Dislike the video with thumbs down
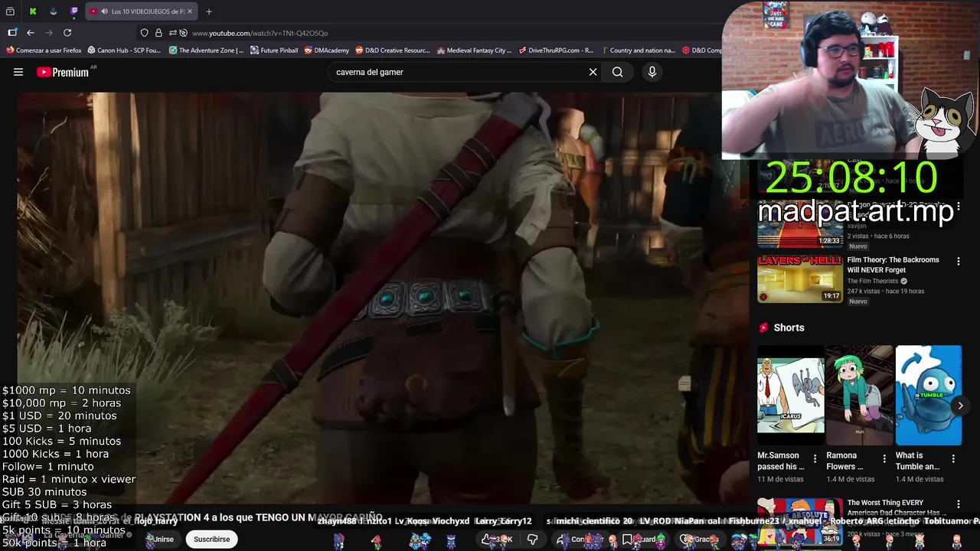Viewport: 980px width, 551px height. point(533,539)
